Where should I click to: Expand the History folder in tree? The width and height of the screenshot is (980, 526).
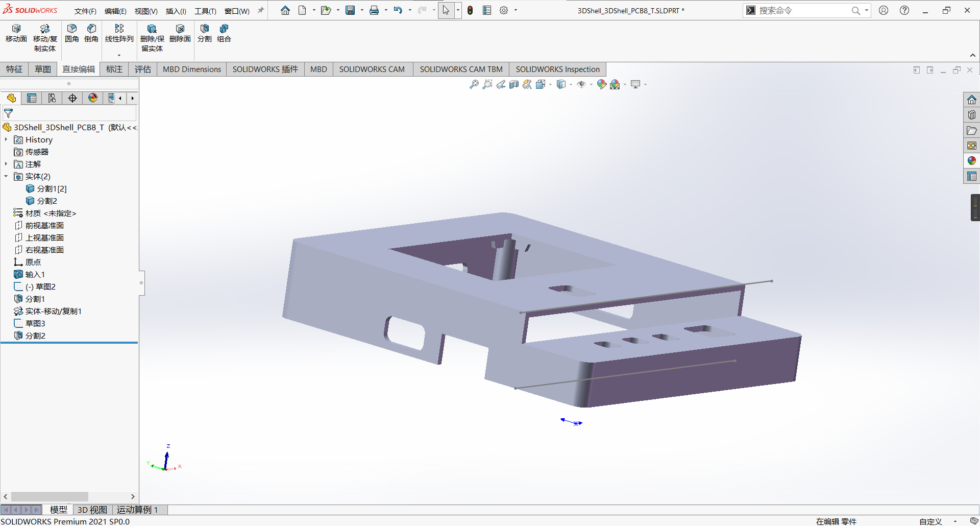(6, 139)
